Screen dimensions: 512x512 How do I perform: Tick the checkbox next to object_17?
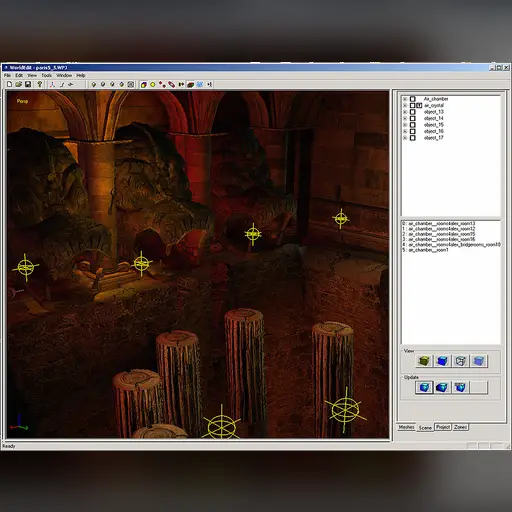[x=413, y=138]
